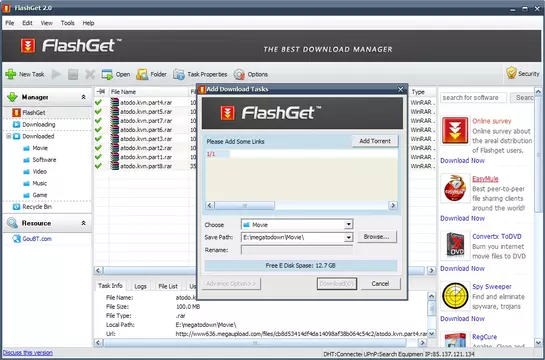This screenshot has width=545, height=360.
Task: Click the ConvertX ToDVD app icon
Action: pyautogui.click(x=455, y=244)
